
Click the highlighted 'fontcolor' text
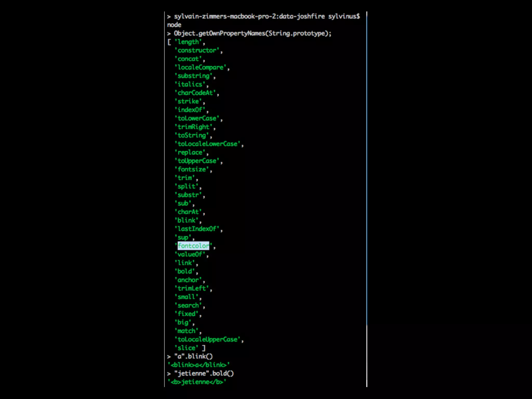[x=194, y=246]
